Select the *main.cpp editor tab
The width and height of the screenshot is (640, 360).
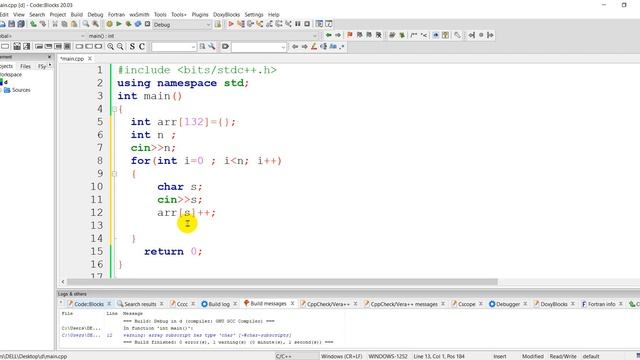pos(72,59)
